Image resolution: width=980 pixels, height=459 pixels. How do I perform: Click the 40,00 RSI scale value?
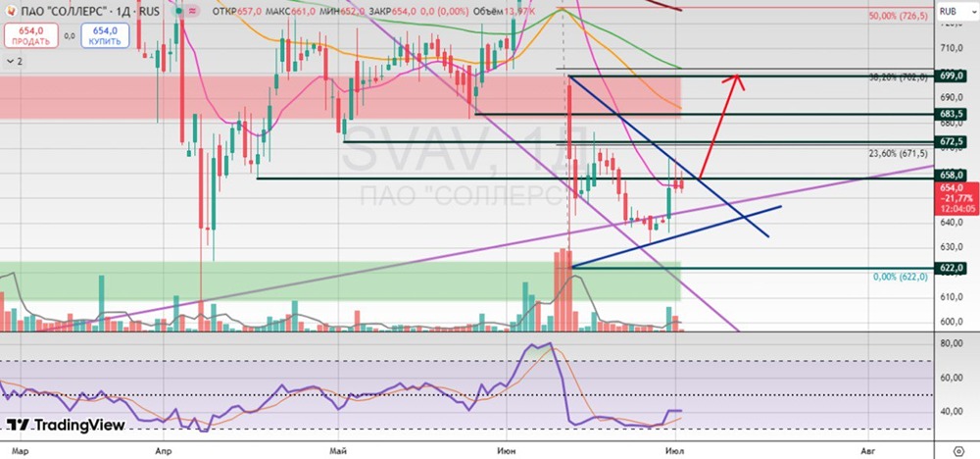click(x=952, y=411)
